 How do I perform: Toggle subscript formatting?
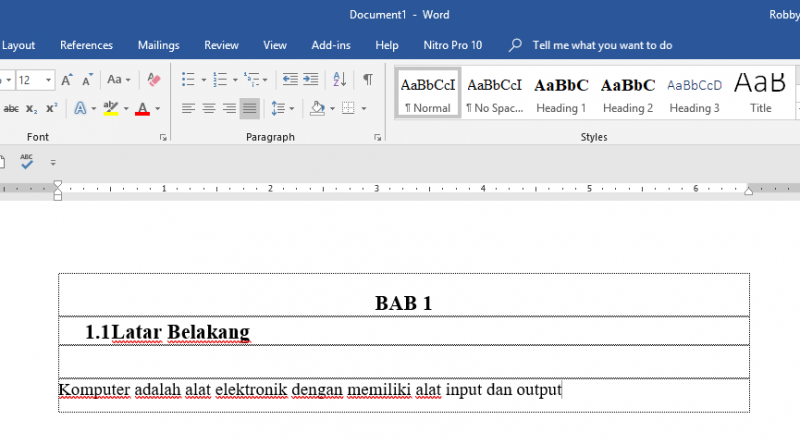click(31, 109)
